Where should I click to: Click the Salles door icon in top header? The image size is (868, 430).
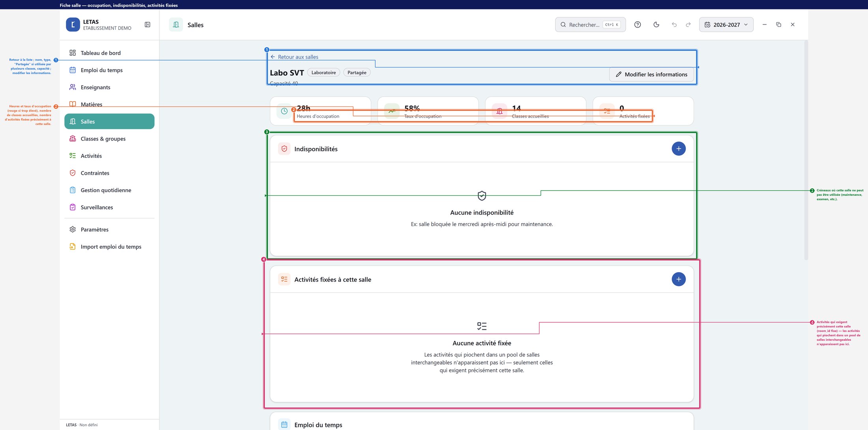coord(176,24)
